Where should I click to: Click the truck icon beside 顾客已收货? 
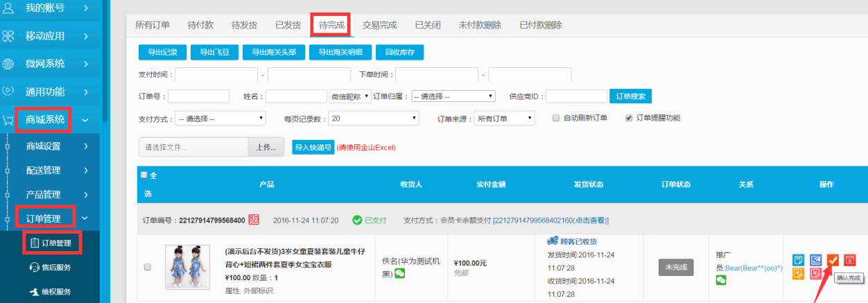(553, 241)
